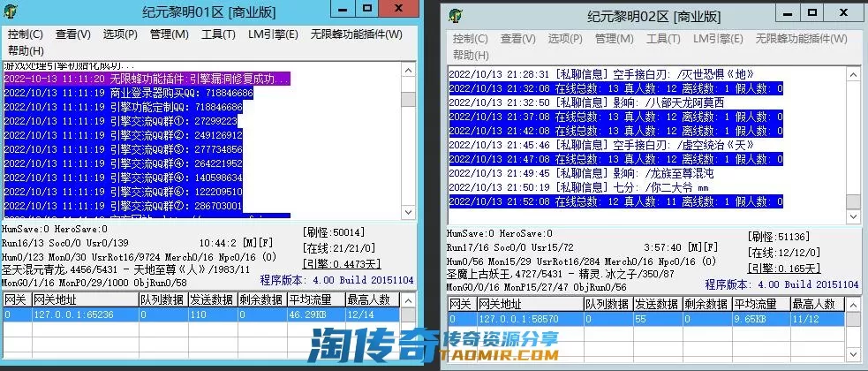
Task: Click 网关 column header in 01区 window
Action: coord(17,300)
